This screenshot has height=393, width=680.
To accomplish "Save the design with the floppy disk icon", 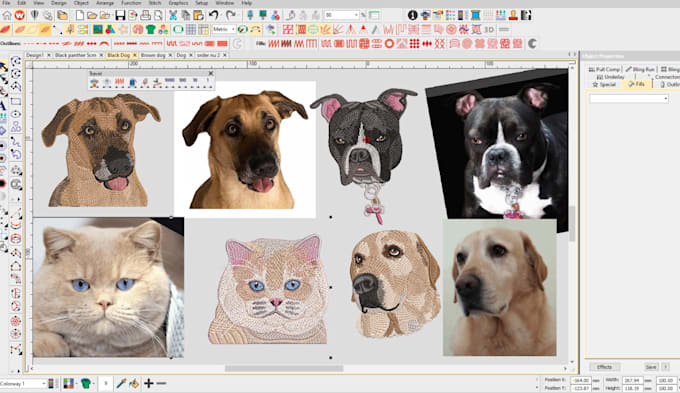I will coord(120,16).
